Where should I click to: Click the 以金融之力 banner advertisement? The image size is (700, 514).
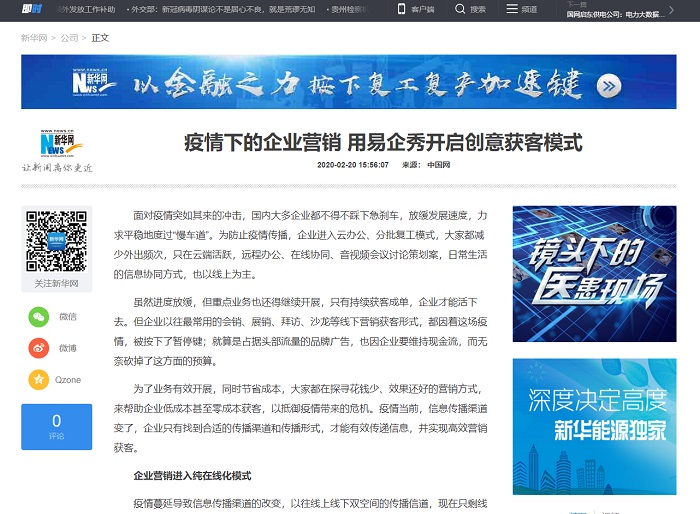coord(348,82)
